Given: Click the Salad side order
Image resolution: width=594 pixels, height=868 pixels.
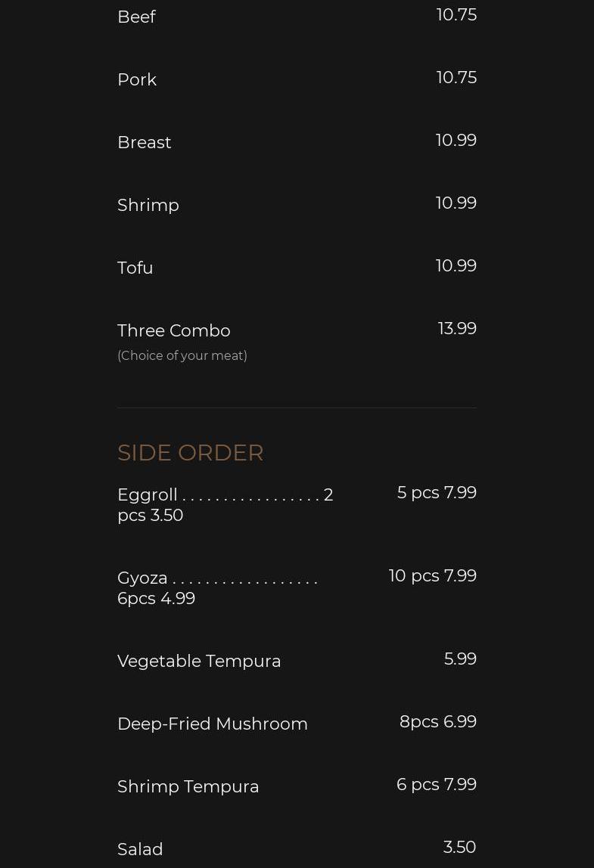Looking at the screenshot, I should coord(140,849).
